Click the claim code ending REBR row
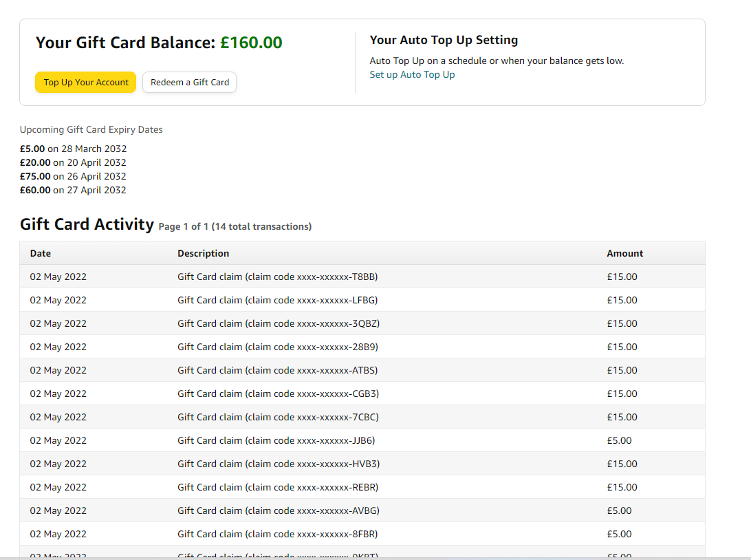The image size is (751, 560). (x=277, y=487)
